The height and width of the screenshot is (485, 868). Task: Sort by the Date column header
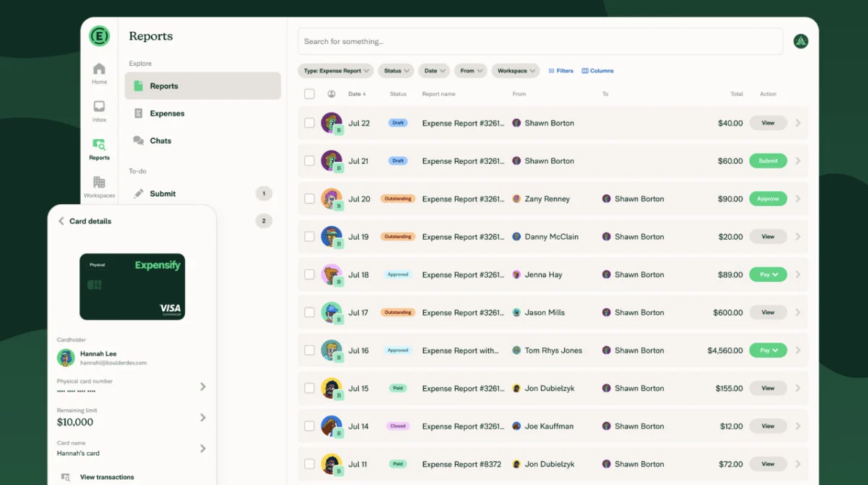[357, 94]
